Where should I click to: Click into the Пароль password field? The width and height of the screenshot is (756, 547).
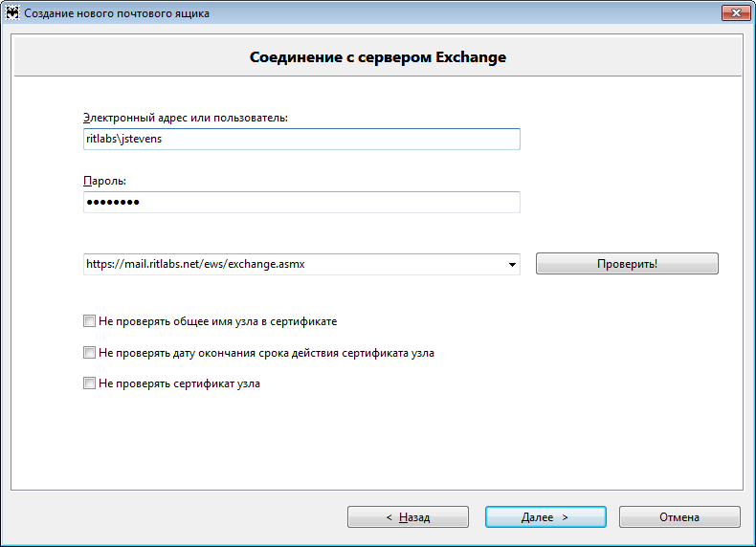pos(301,202)
